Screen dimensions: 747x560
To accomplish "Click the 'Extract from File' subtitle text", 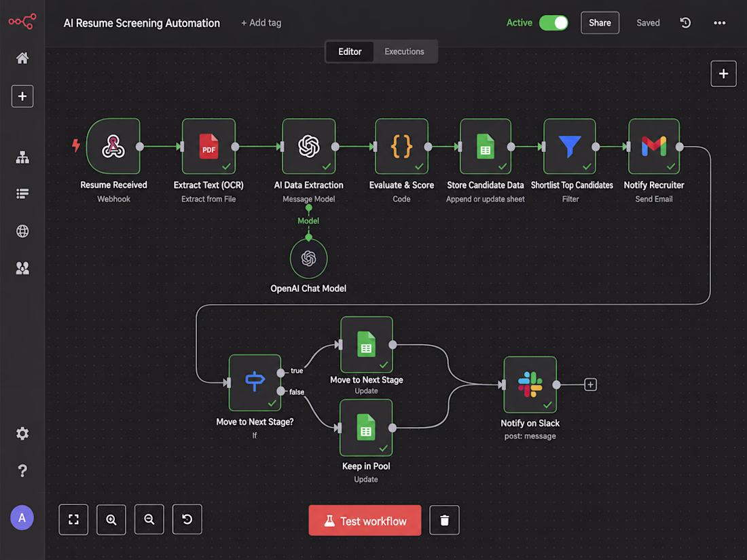I will click(x=208, y=199).
